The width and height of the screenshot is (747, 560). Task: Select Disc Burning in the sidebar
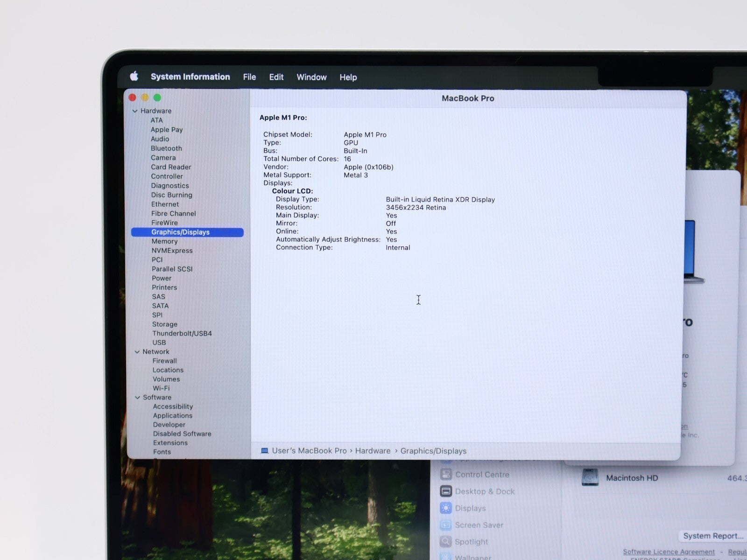click(171, 195)
